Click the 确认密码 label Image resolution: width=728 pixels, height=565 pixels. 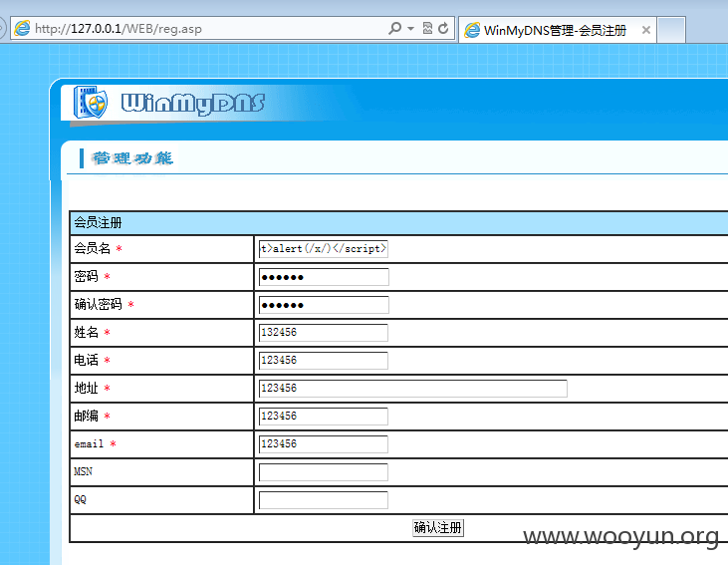[98, 304]
